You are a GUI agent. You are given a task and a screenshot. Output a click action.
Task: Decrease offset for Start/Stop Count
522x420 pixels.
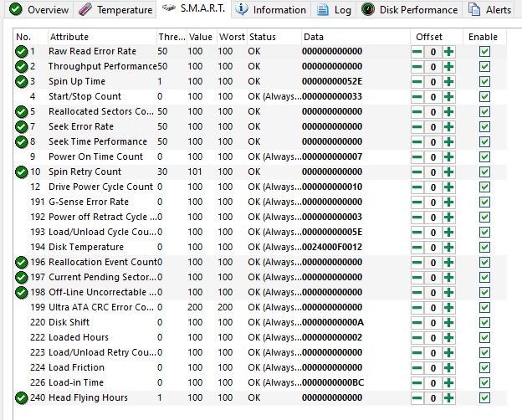417,97
